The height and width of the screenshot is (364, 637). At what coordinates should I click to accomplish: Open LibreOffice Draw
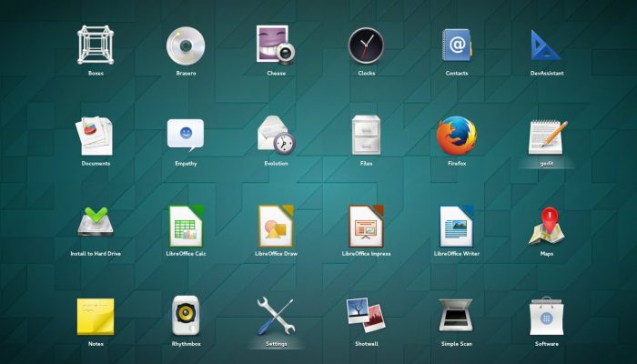click(277, 226)
